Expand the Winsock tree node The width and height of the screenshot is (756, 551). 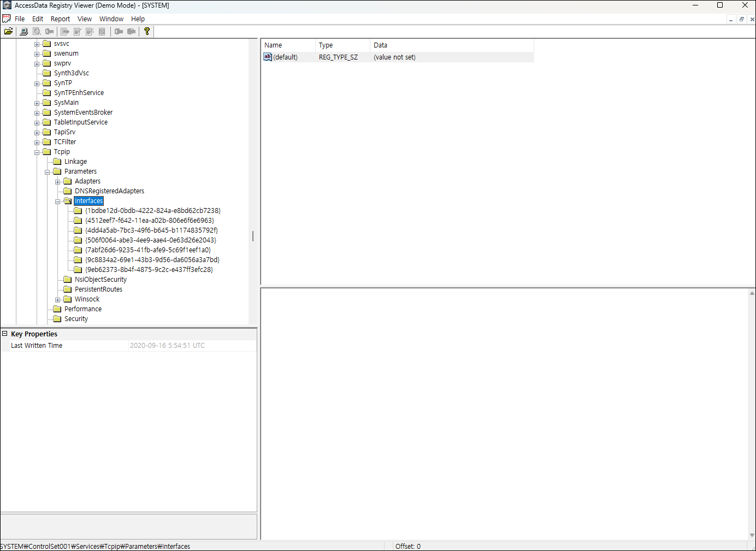pyautogui.click(x=57, y=300)
